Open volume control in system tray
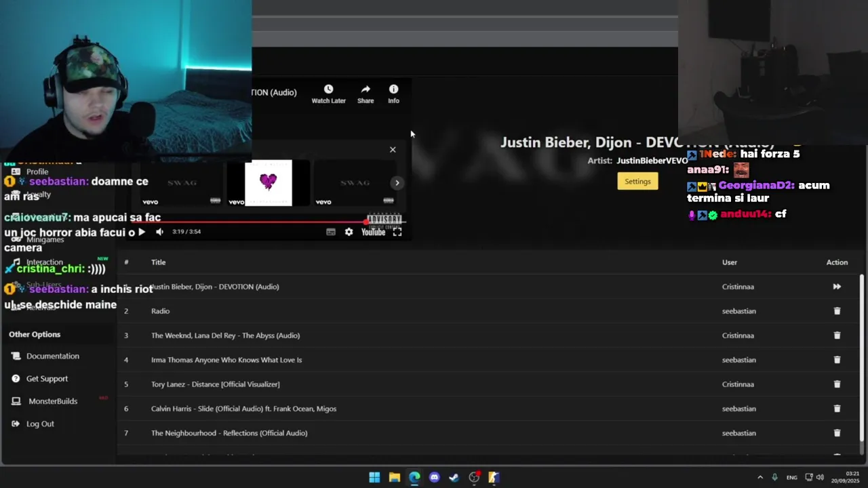Screen dimensions: 868x488 [x=820, y=477]
